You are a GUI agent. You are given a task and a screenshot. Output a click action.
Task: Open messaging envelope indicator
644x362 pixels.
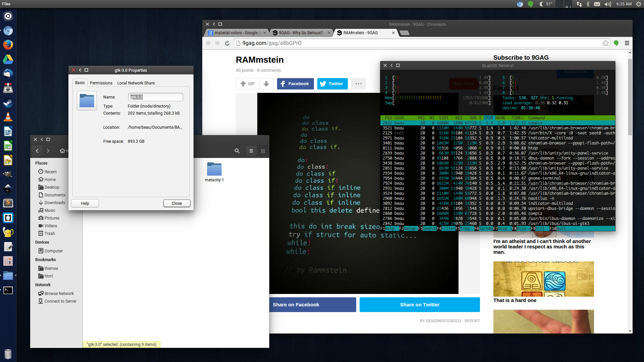click(597, 4)
